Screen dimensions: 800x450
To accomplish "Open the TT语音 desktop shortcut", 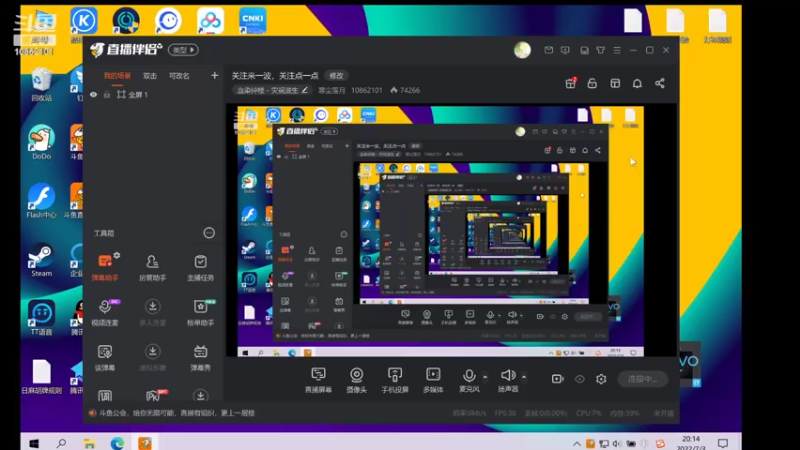I will point(41,318).
